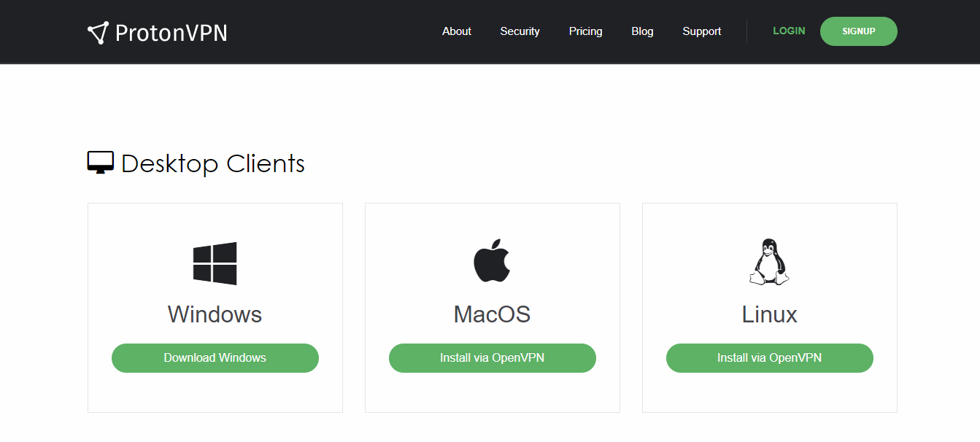Screen dimensions: 980x442
Task: Click the Desktop Clients heading
Action: pos(213,163)
